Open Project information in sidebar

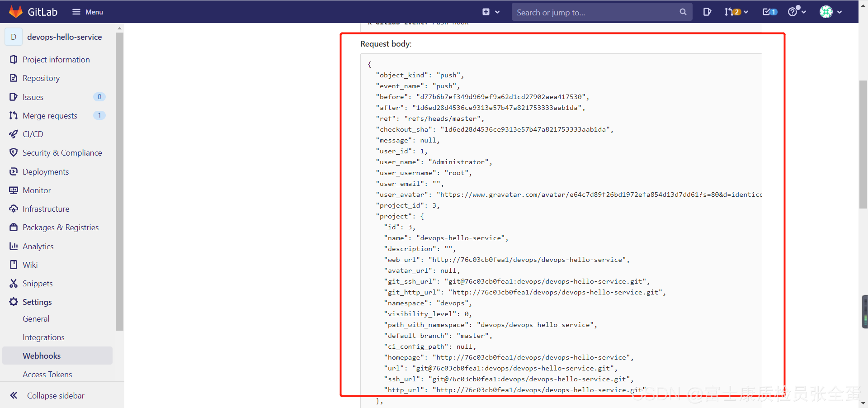coord(56,60)
